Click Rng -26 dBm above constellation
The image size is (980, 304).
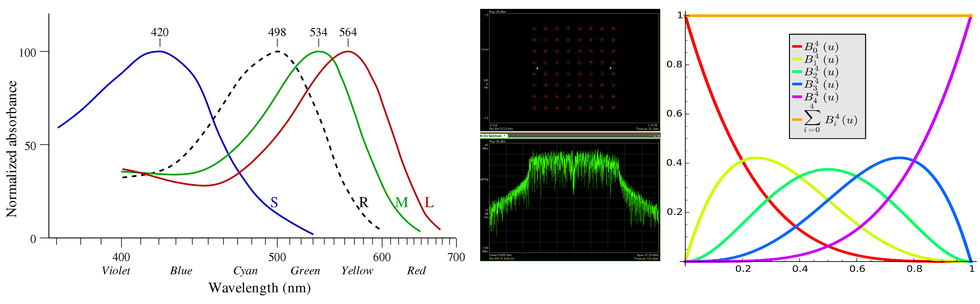pos(498,12)
